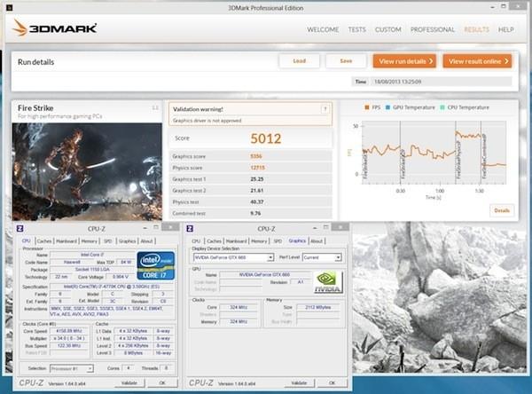532x394 pixels.
Task: Select CPU tab in right CPU-Z
Action: [x=196, y=240]
